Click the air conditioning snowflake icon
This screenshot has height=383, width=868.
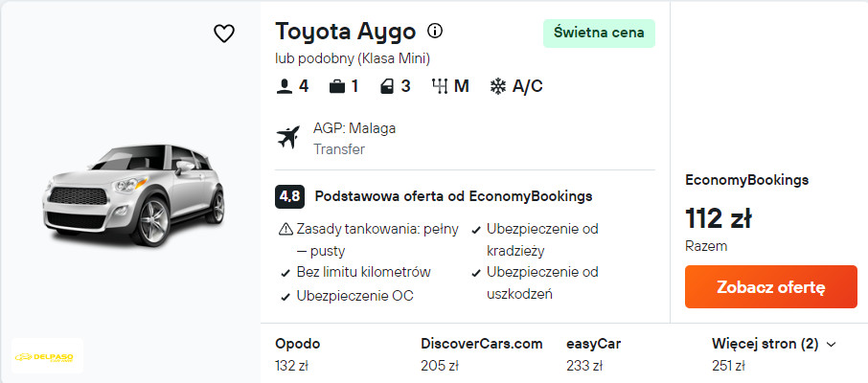click(498, 86)
